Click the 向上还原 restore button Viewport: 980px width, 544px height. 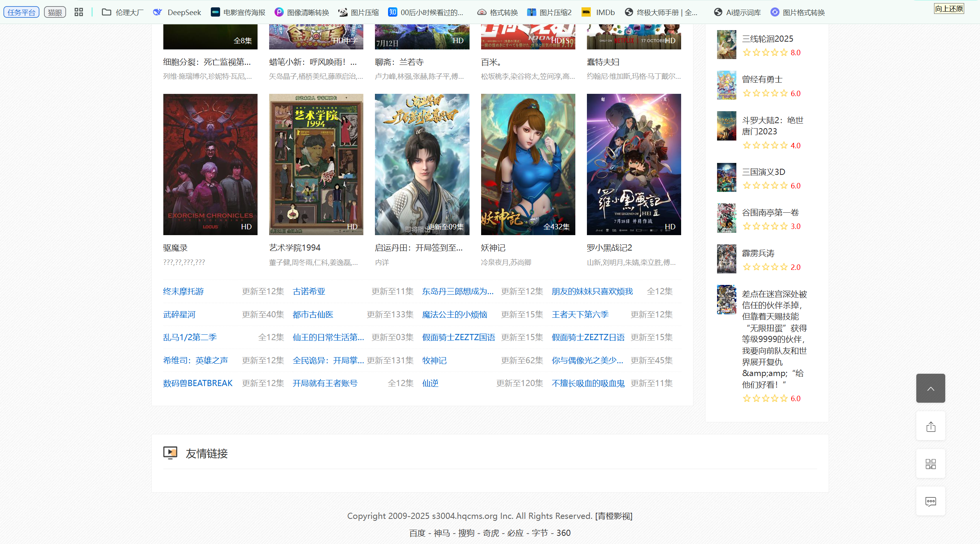click(949, 8)
